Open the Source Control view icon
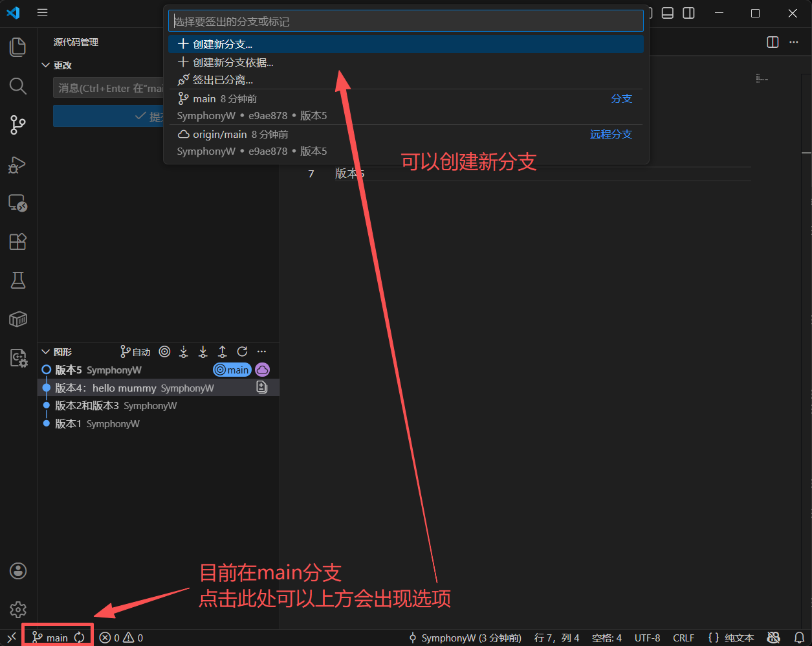 (18, 125)
